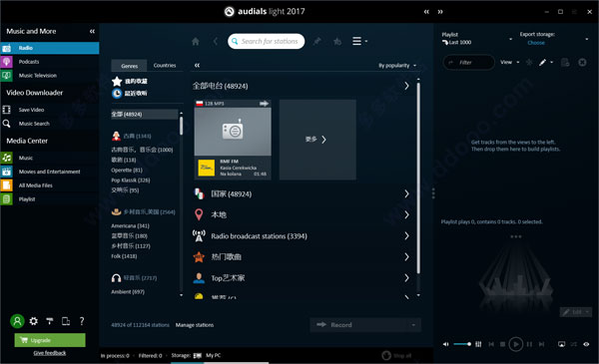Mute the player volume speaker icon
The width and height of the screenshot is (599, 364).
coord(446,344)
